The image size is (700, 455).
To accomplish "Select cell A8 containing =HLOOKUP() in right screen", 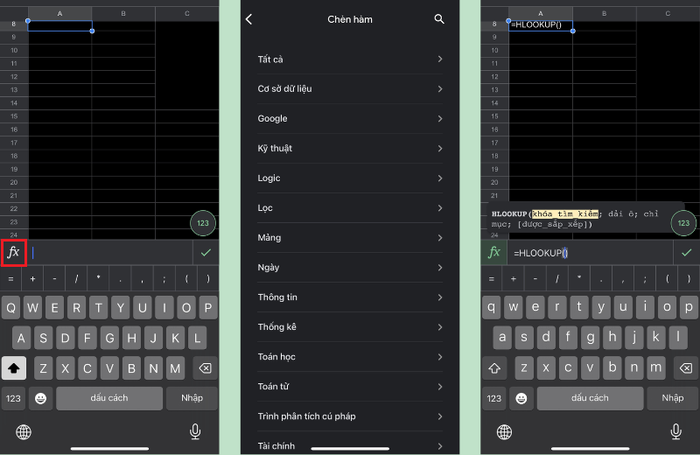I will tap(541, 25).
